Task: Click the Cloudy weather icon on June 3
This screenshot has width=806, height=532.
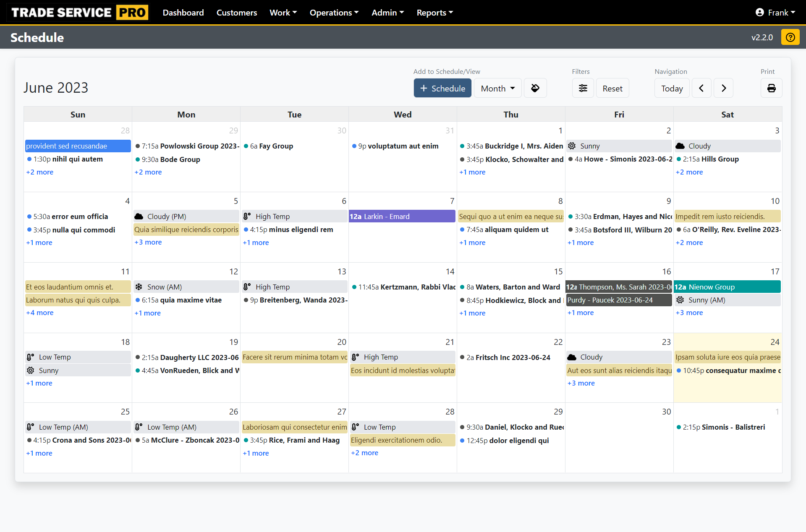Action: 680,146
